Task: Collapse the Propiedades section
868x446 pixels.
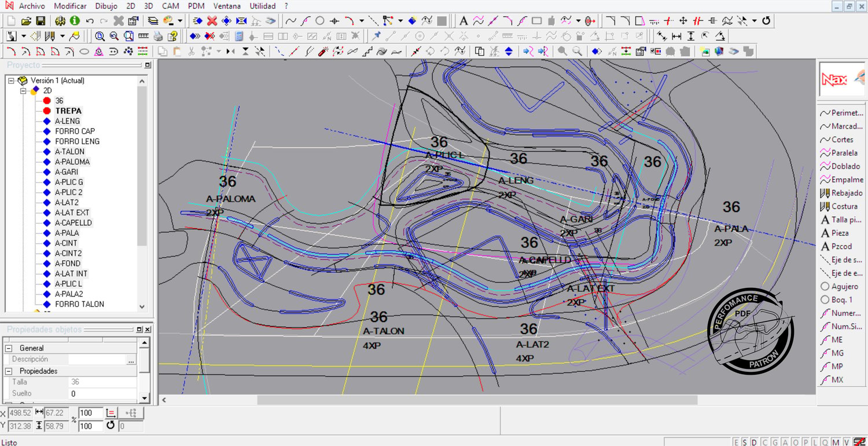Action: point(9,371)
